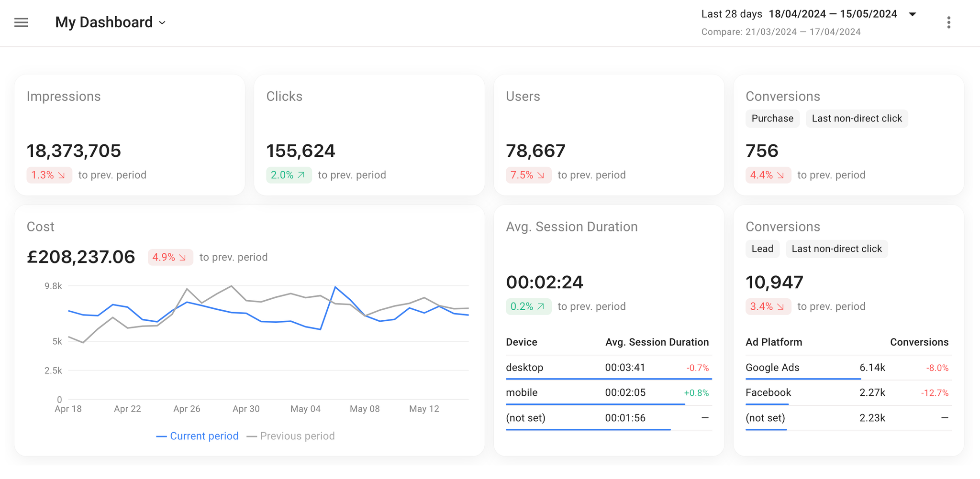Select Last non-direct click tag under Purchase
The image size is (980, 479).
[857, 119]
